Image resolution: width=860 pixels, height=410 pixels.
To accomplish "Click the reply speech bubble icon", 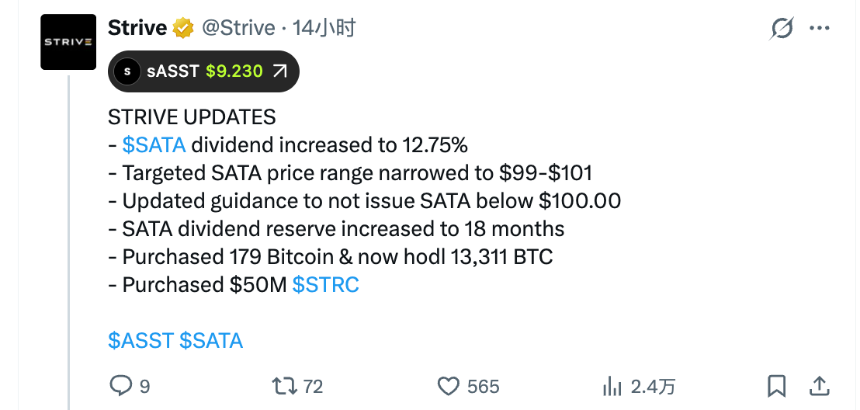I will click(121, 386).
